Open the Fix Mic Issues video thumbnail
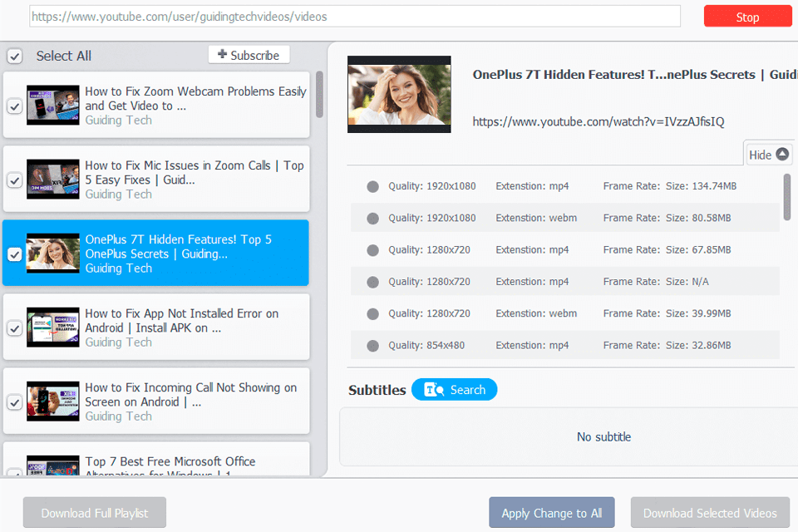798x532 pixels. 53,180
